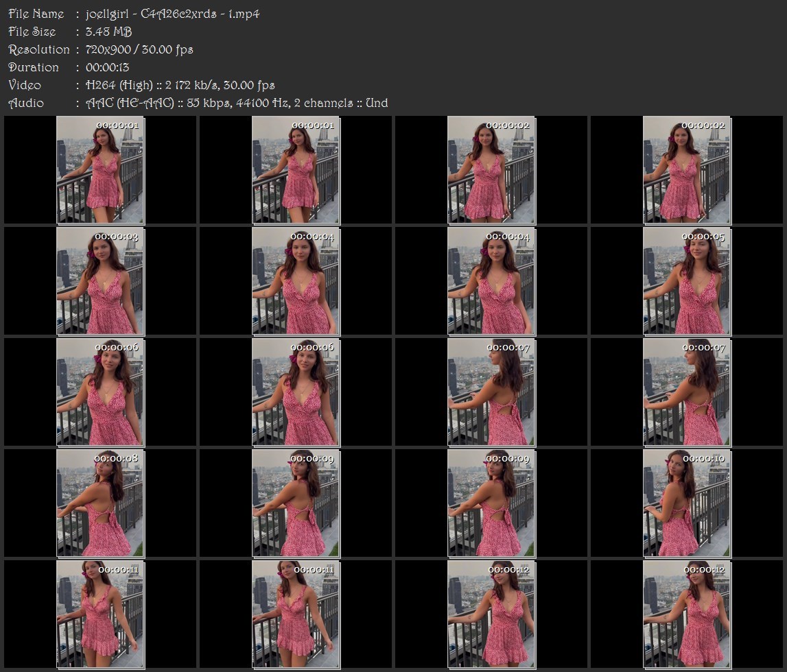The width and height of the screenshot is (787, 672).
Task: Open the thumbnail stamped 00:00:08
Action: tap(100, 503)
